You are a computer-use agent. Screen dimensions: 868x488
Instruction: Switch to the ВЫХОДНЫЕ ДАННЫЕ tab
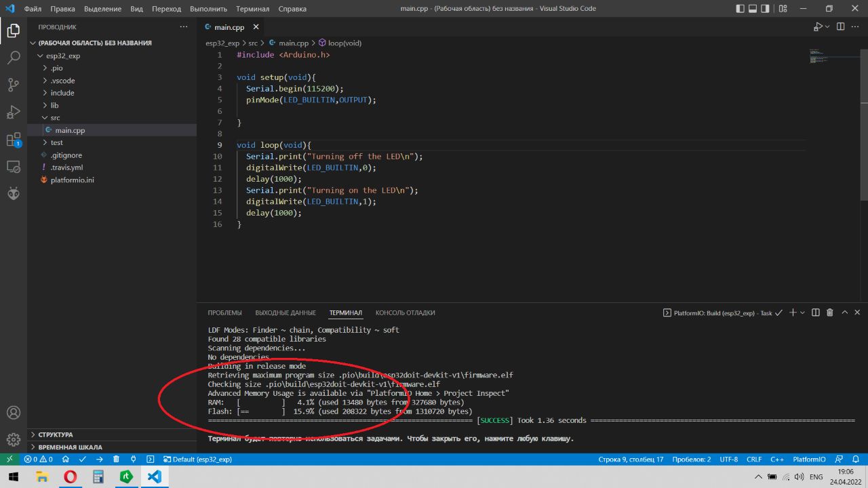tap(285, 312)
